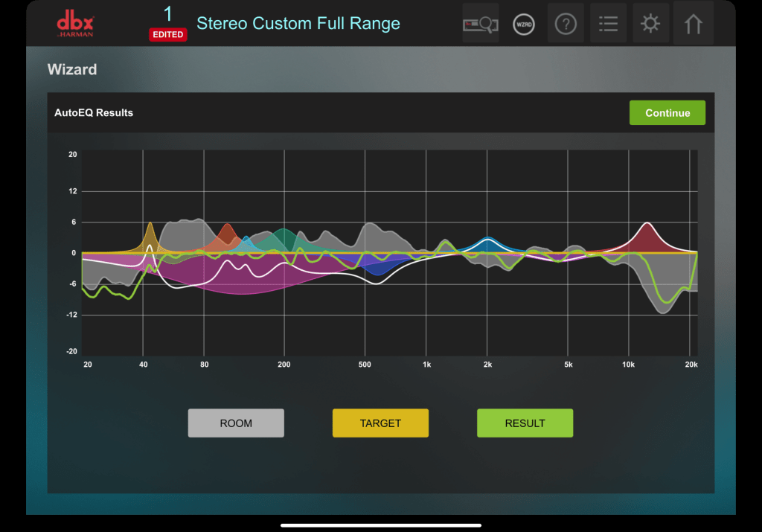
Task: Open the help question mark icon
Action: [566, 24]
